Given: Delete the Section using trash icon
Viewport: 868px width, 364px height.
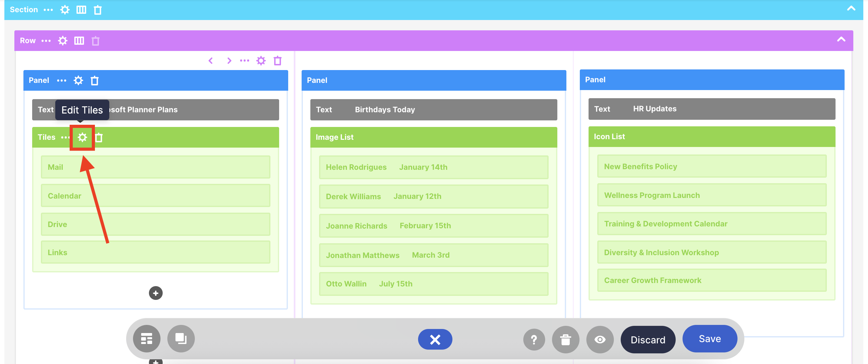Looking at the screenshot, I should (98, 10).
